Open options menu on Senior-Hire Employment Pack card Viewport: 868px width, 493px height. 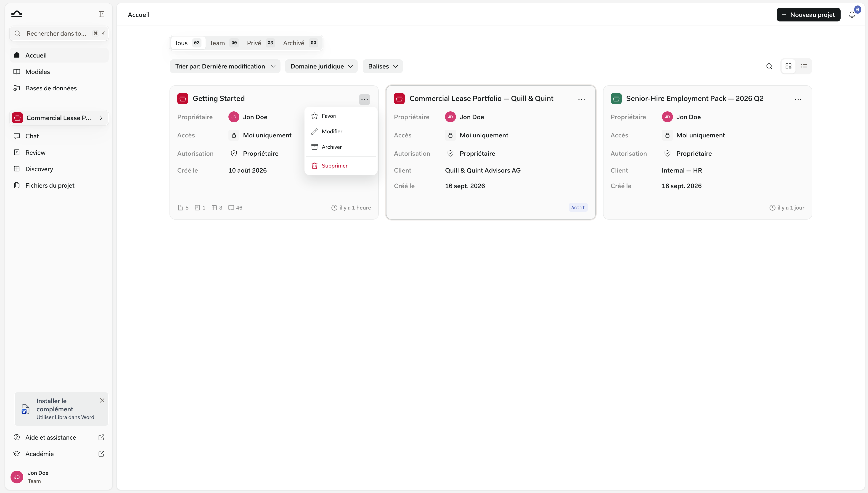(798, 99)
